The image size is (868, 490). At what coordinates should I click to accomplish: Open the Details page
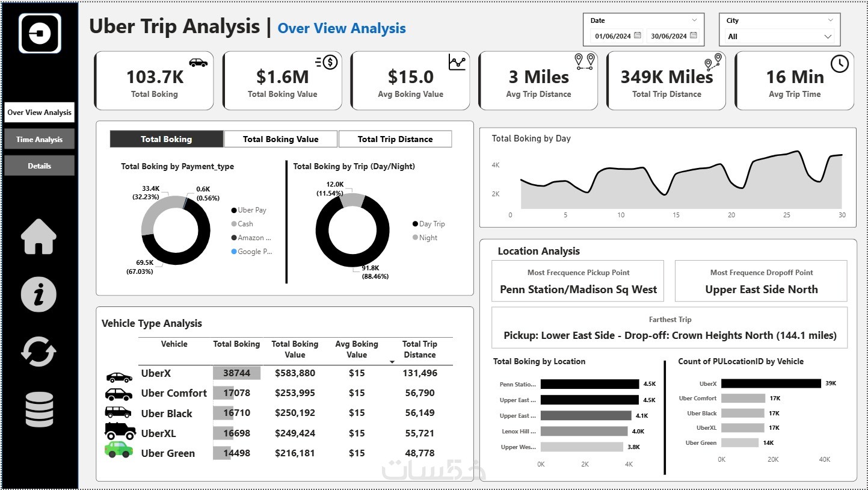point(40,166)
